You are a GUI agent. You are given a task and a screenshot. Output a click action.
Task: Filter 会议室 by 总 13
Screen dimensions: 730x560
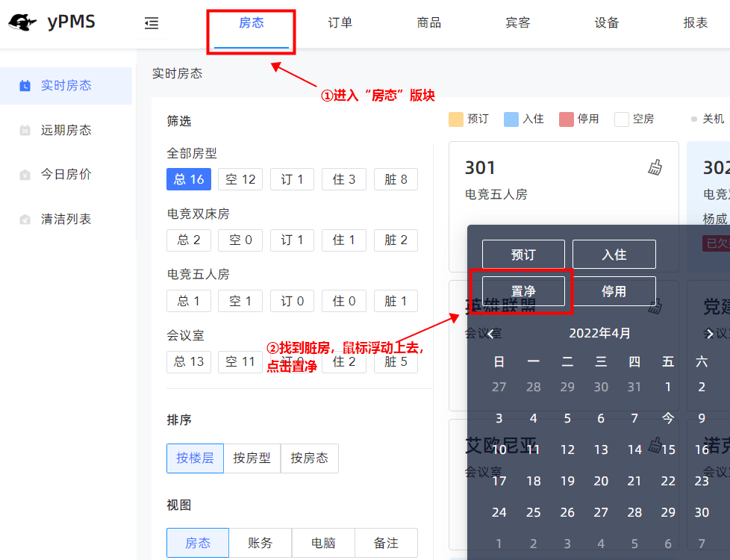[189, 361]
